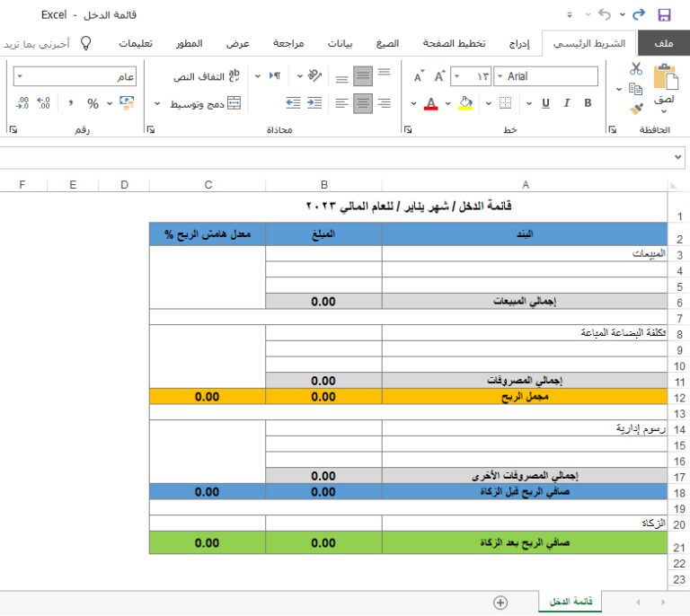Viewport: 690px width, 616px height.
Task: Select Bottom Align icon
Action: tap(341, 79)
